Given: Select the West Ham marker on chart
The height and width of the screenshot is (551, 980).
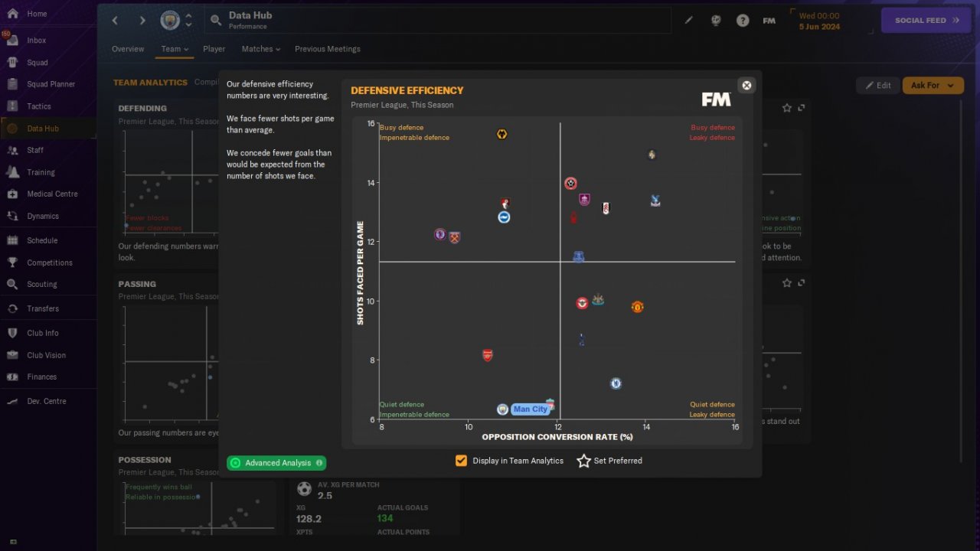Looking at the screenshot, I should 454,237.
